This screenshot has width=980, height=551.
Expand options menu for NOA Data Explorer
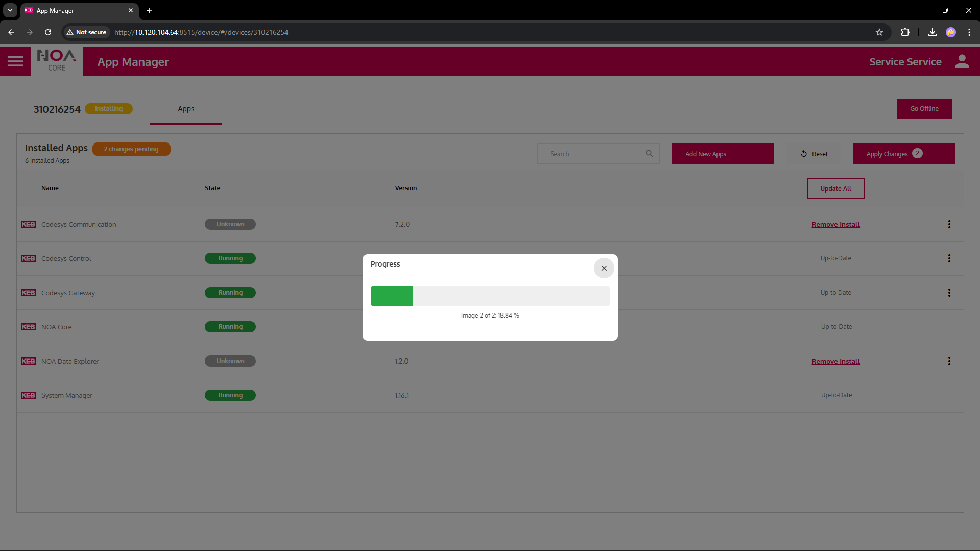[x=949, y=361]
